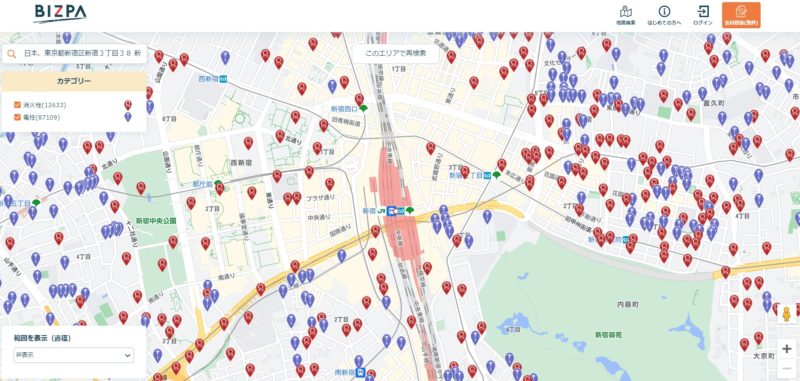Open the 地図検索 map search icon

click(626, 15)
